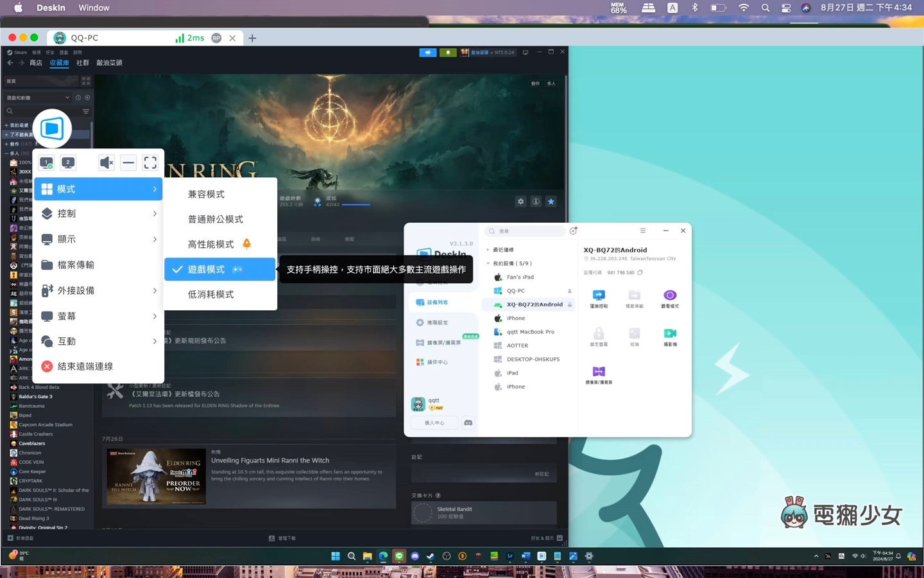This screenshot has width=924, height=578.
Task: Open Steam 社群 tab
Action: tap(83, 63)
